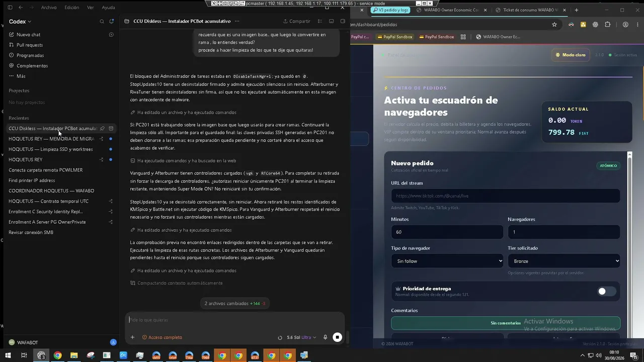Click the URL del stream input field

coord(506,196)
